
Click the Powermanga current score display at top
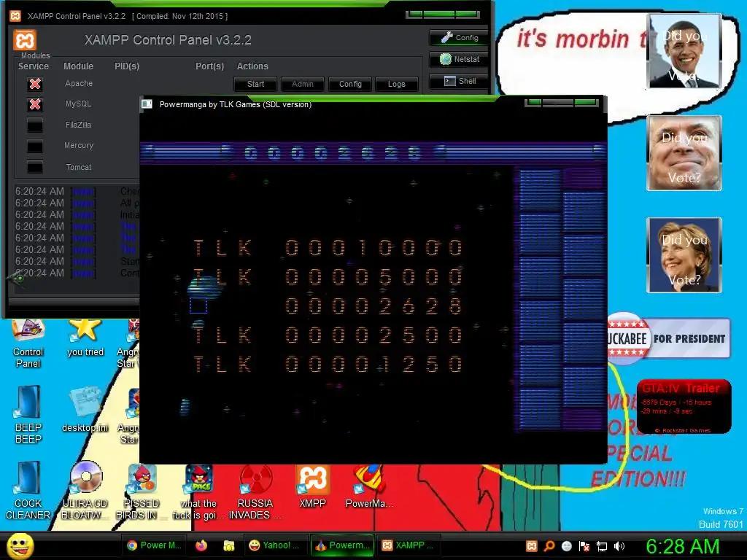point(332,153)
